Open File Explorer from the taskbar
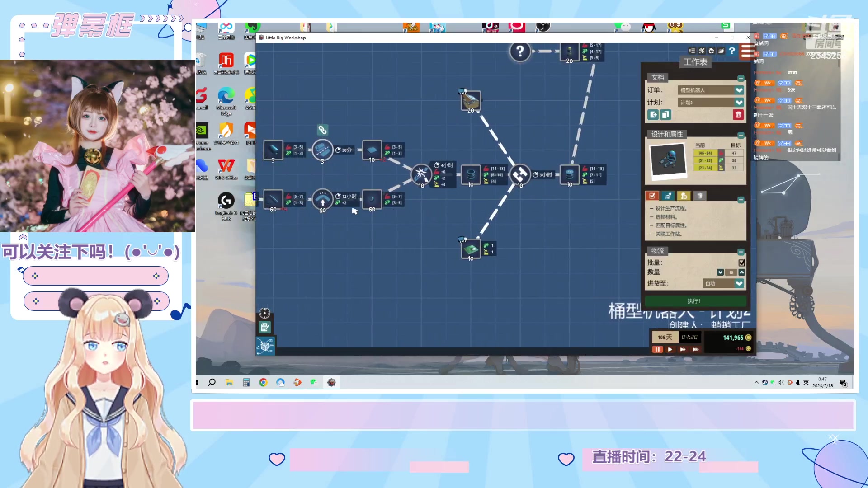868x488 pixels. click(229, 383)
